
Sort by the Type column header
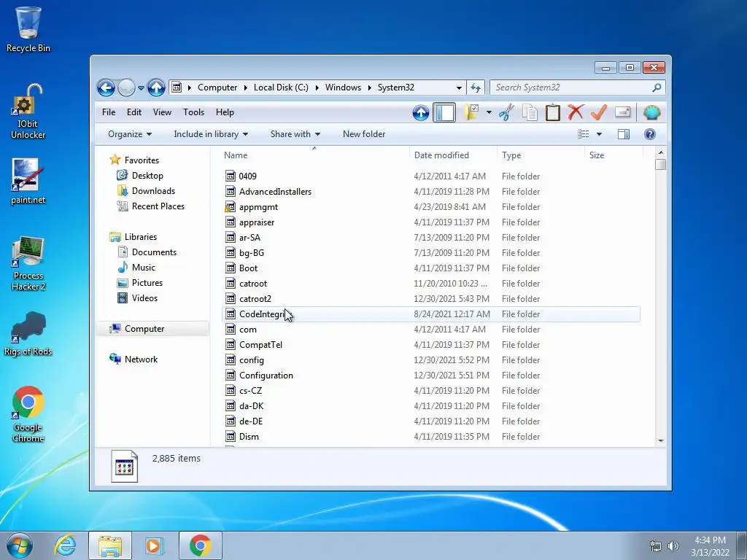click(541, 155)
